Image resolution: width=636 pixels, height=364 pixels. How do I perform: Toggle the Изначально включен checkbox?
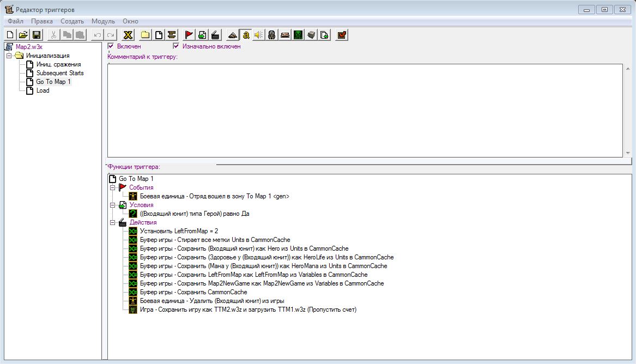(x=176, y=46)
